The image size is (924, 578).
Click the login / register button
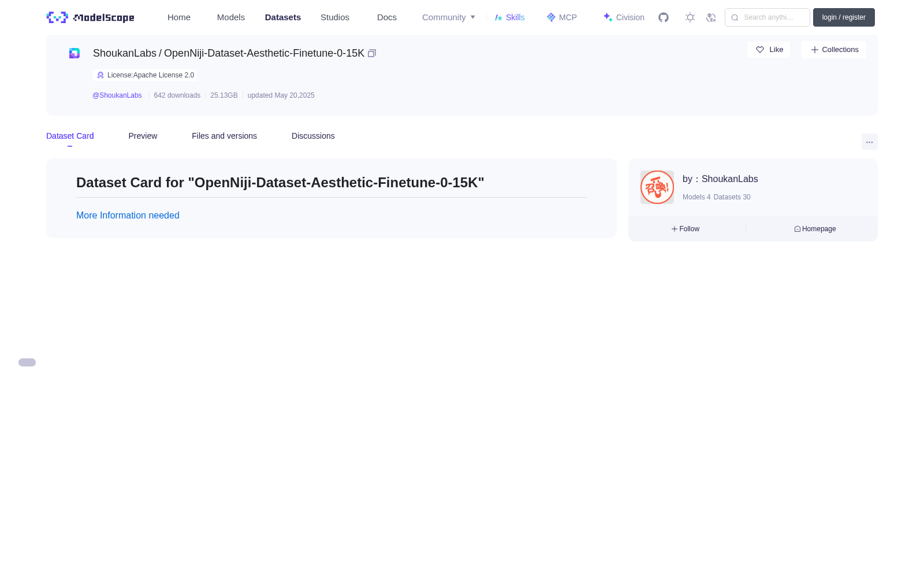coord(844,17)
